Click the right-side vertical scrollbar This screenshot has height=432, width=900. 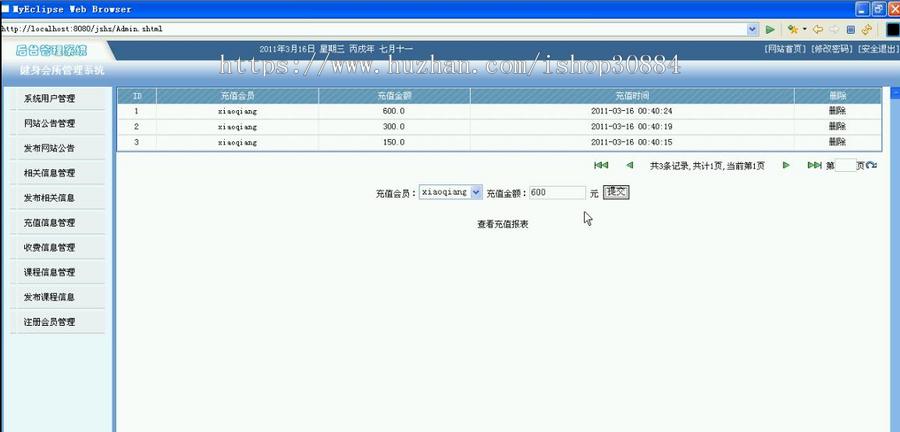click(895, 258)
